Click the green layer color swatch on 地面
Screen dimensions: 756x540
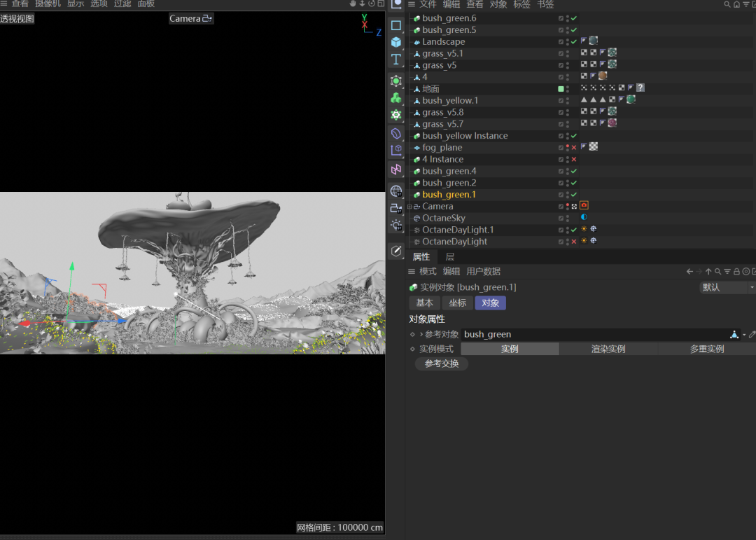point(561,88)
